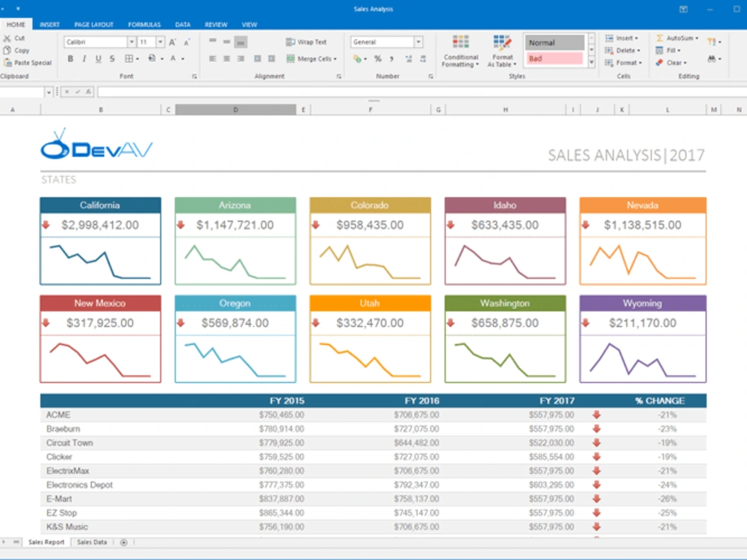Decrease font size with the shrink-font icon
Screen dimensions: 747x560
point(187,43)
